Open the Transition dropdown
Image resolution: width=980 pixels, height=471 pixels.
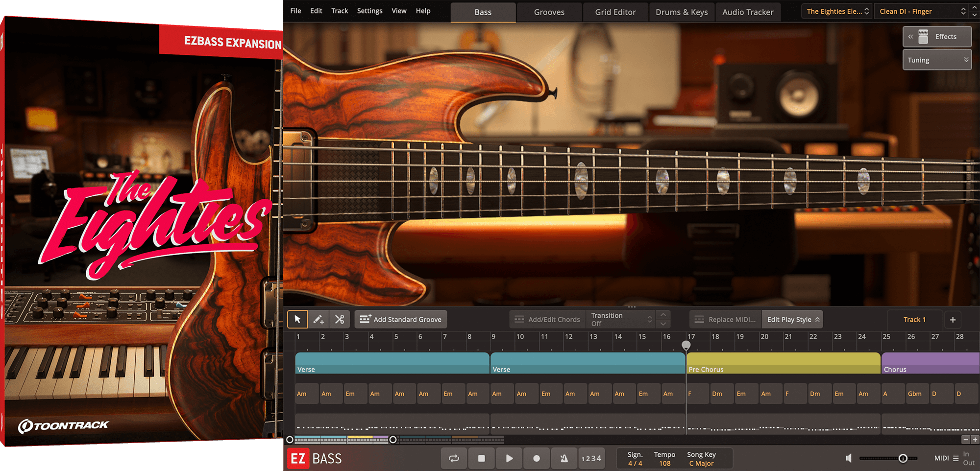coord(621,320)
